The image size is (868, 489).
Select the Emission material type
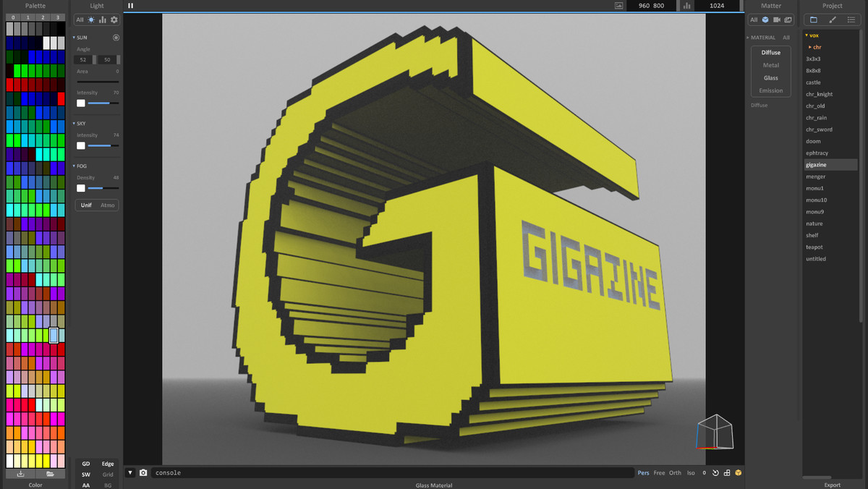coord(770,90)
